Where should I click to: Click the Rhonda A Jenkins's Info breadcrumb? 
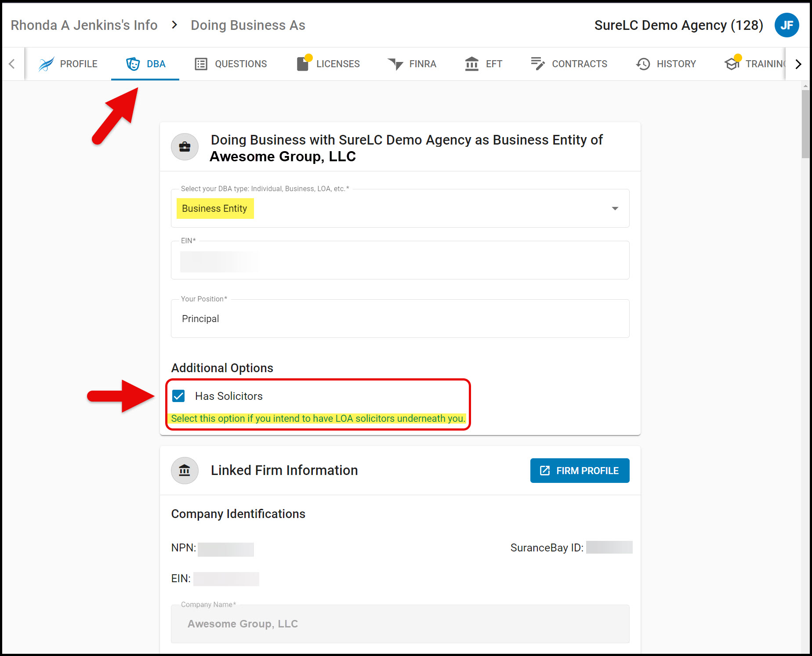(x=84, y=25)
